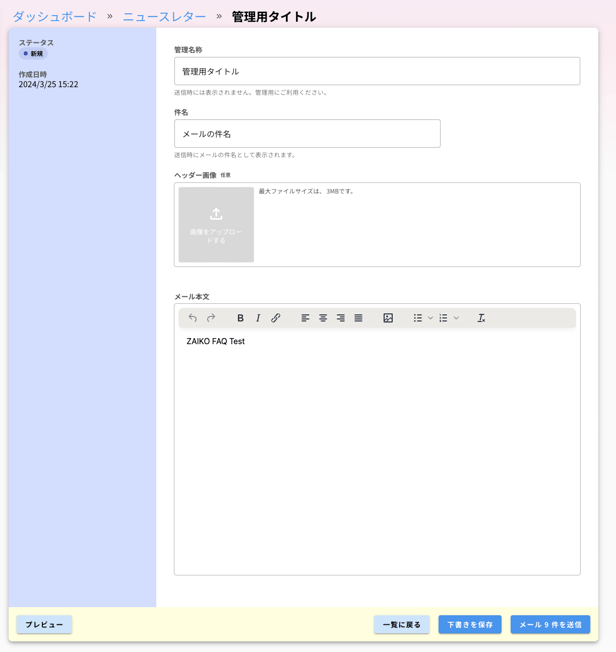Insert an image into the email body

click(388, 318)
